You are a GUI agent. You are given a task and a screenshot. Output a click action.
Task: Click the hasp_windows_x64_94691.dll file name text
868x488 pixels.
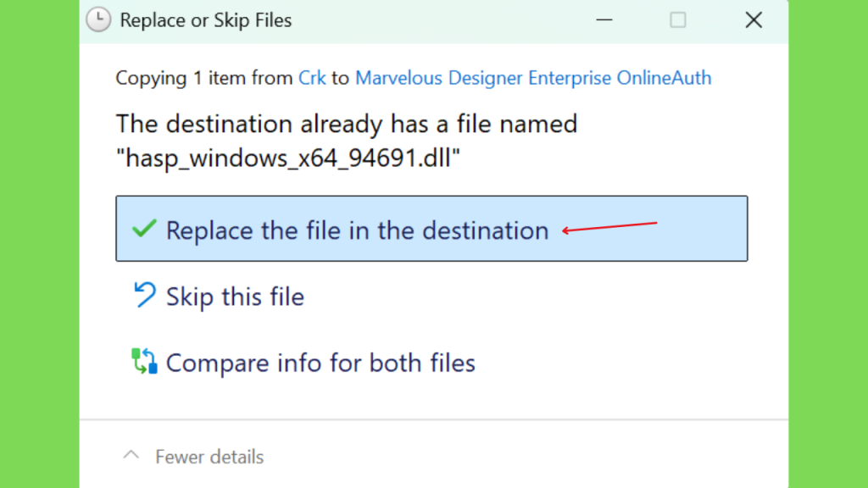click(x=288, y=158)
